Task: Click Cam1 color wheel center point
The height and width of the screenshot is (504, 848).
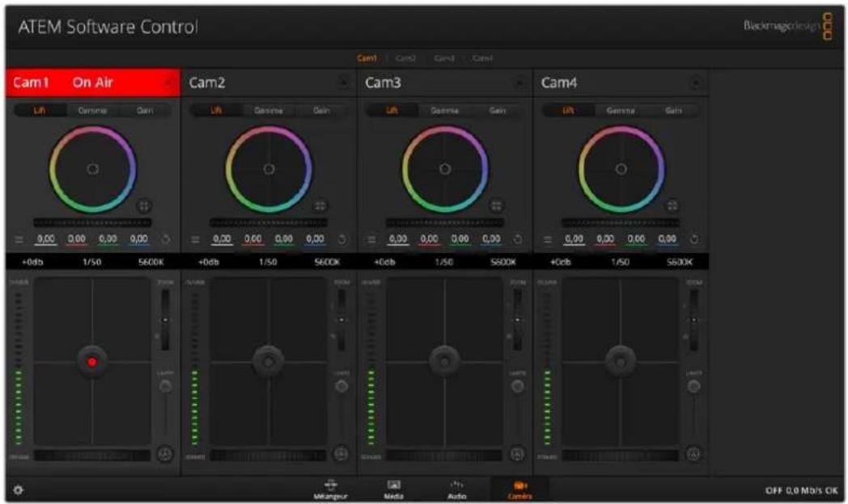Action: (92, 169)
